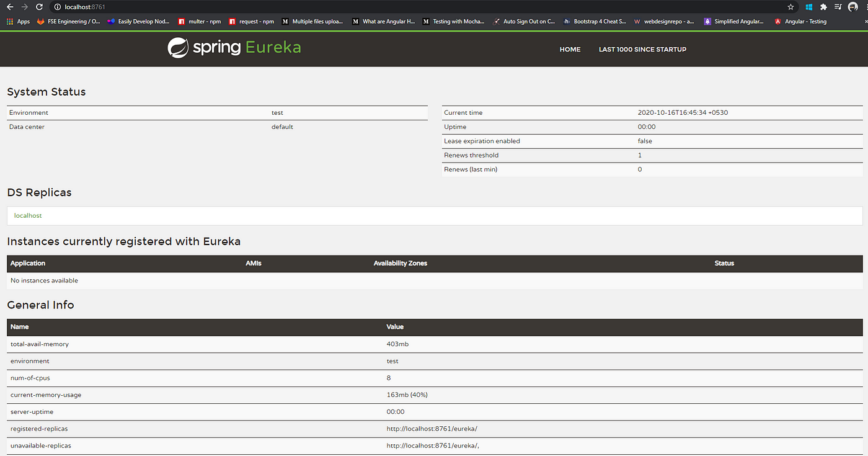868x456 pixels.
Task: Open the Multiple files uploa... bookmark
Action: click(312, 21)
